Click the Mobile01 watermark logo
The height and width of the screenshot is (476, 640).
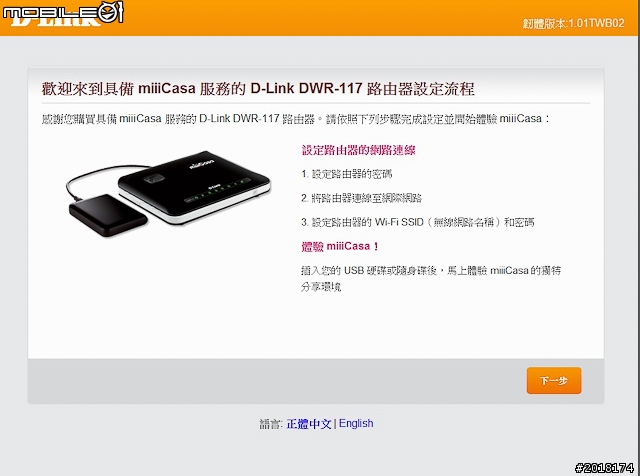coord(62,12)
